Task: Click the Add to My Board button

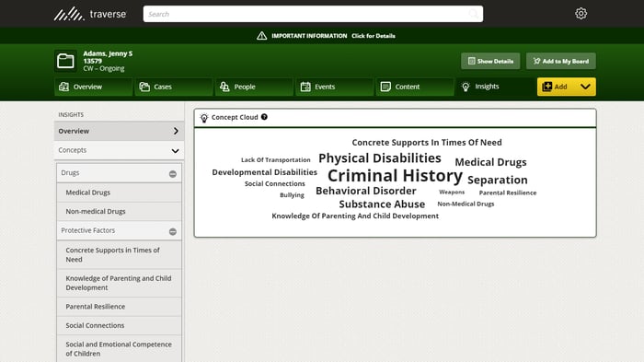Action: [561, 61]
